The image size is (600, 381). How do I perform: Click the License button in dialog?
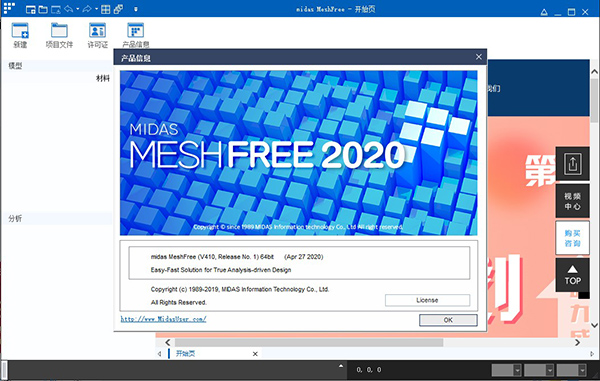(427, 300)
